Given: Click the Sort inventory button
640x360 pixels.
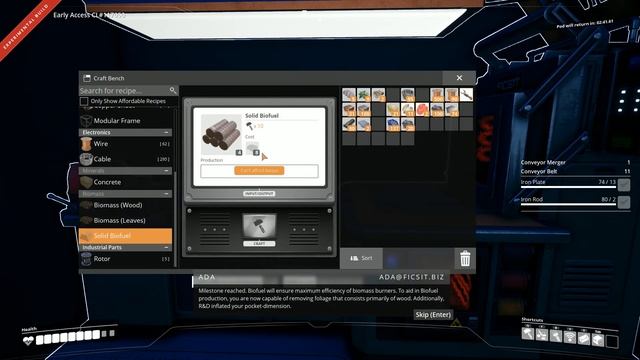Looking at the screenshot, I should [x=361, y=258].
